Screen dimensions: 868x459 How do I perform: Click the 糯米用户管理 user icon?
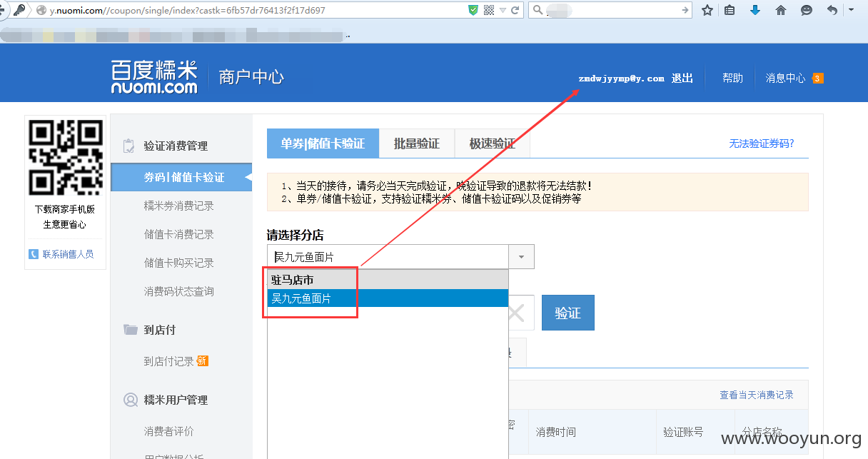130,400
